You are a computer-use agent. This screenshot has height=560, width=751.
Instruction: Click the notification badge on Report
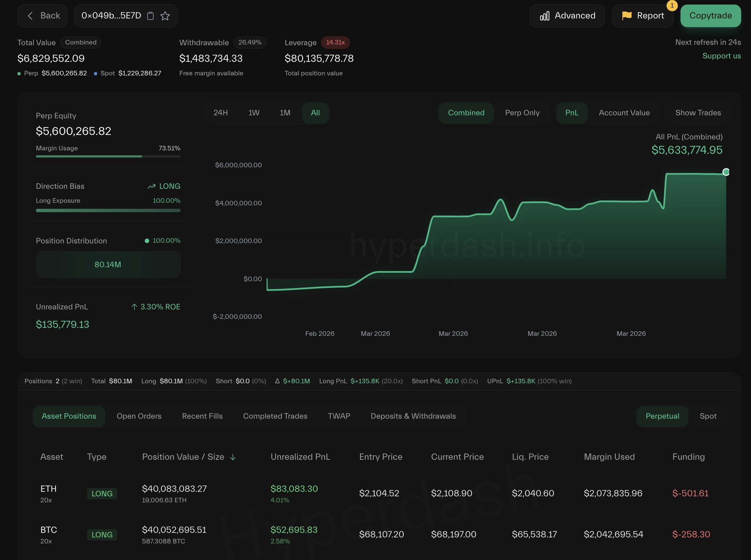(672, 6)
